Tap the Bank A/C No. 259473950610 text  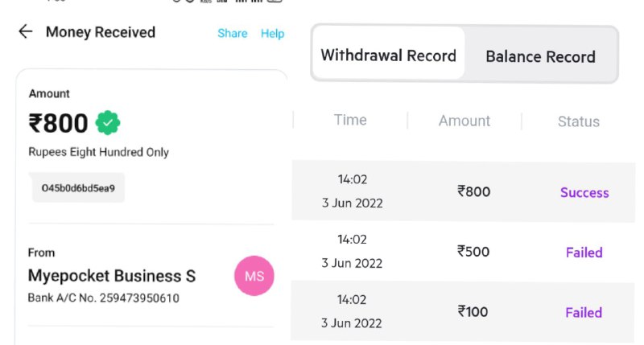(104, 298)
